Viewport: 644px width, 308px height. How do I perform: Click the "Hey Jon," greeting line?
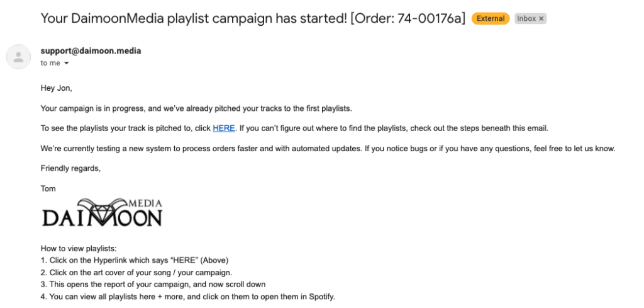56,88
